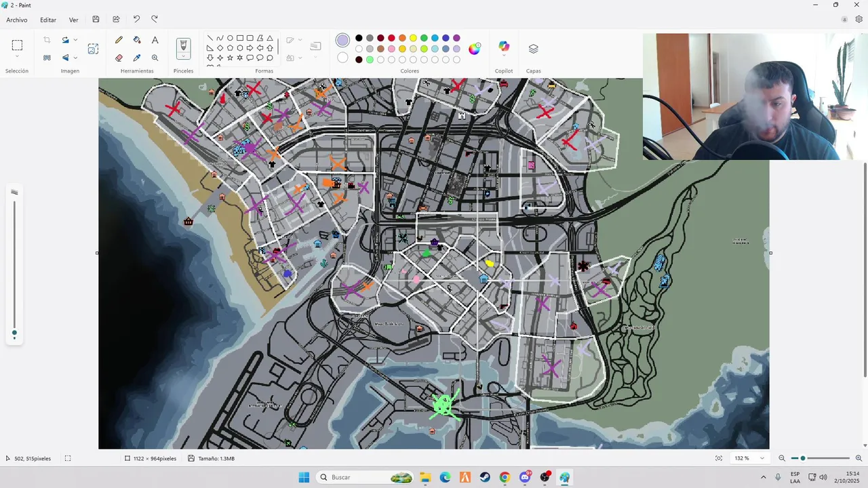The width and height of the screenshot is (868, 488).
Task: Choose the Line shape
Action: click(210, 38)
